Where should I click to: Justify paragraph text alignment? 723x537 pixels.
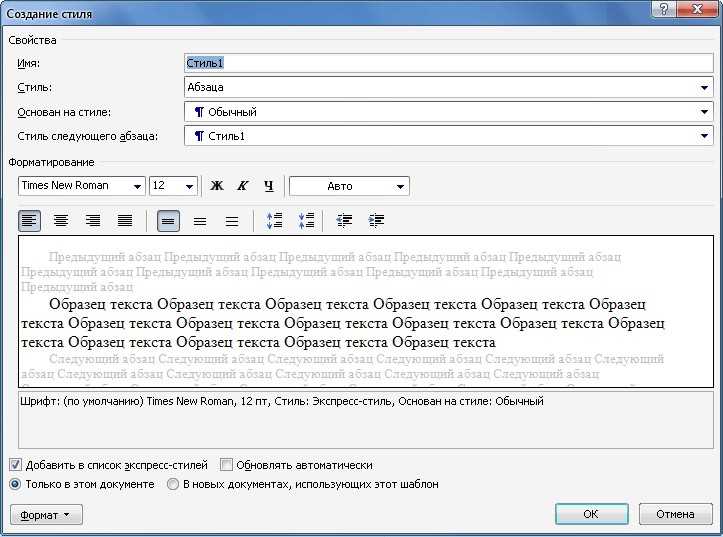(x=125, y=221)
